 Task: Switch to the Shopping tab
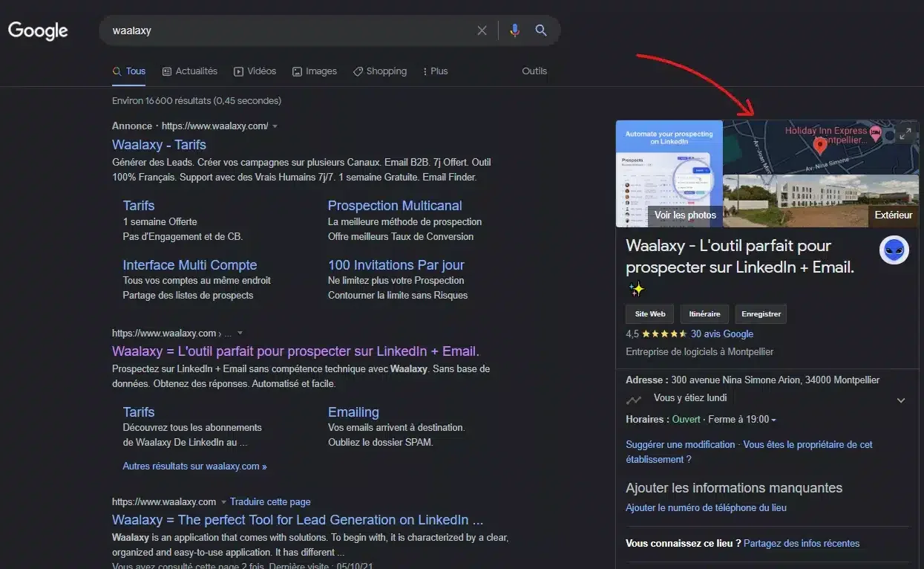click(380, 71)
